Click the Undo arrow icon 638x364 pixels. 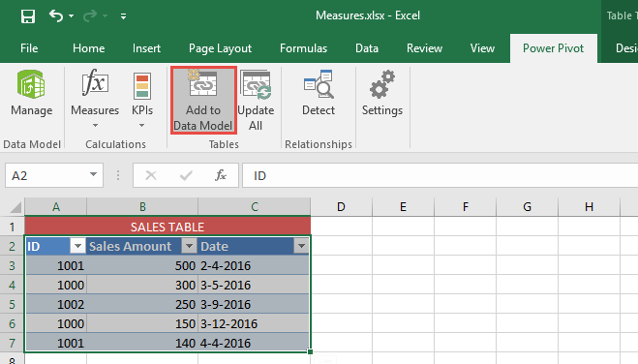[56, 15]
